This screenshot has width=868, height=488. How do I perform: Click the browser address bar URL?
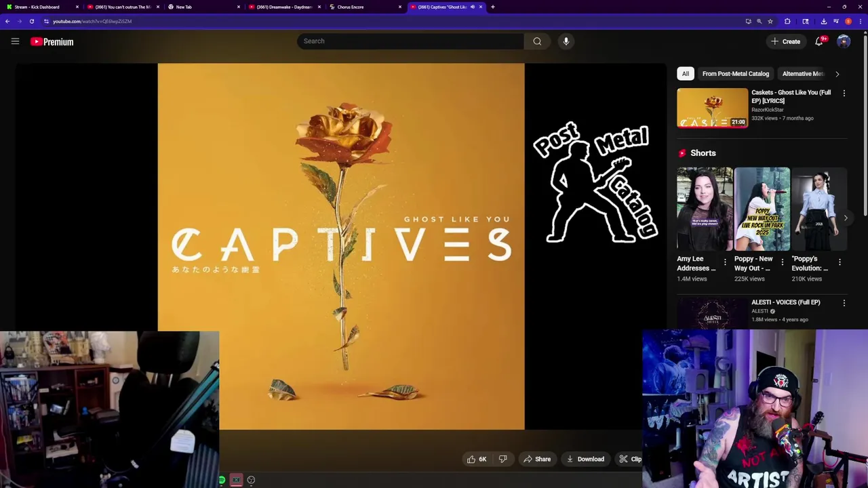(x=92, y=21)
